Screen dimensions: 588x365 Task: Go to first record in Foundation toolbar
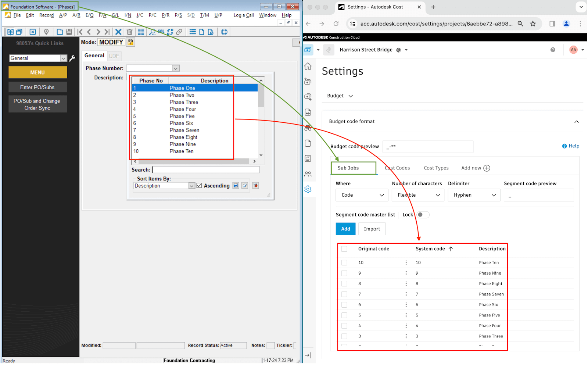[x=80, y=32]
